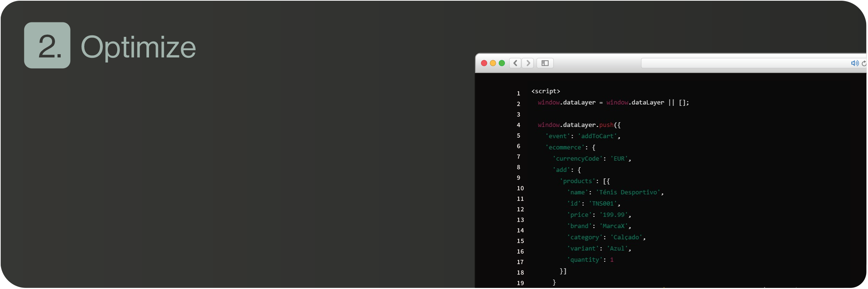
Task: Click the quantity number 1 in code
Action: (x=612, y=260)
